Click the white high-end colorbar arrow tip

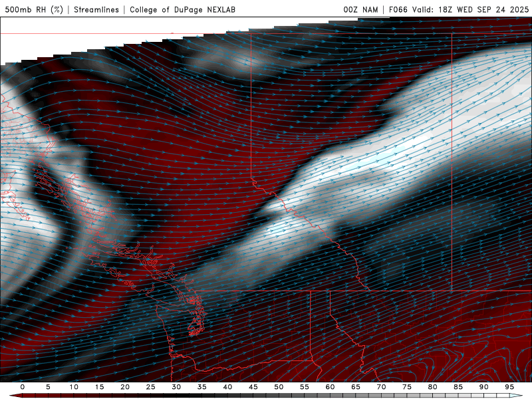[x=517, y=396]
